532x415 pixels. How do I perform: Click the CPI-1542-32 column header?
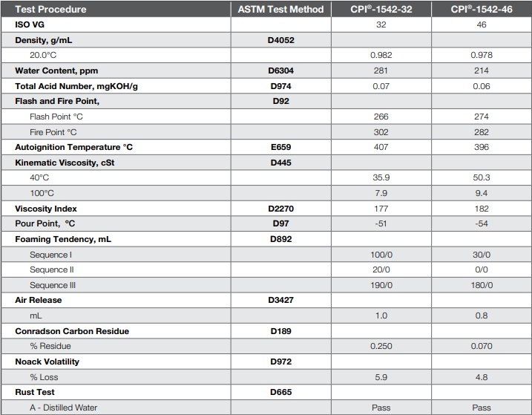point(382,9)
